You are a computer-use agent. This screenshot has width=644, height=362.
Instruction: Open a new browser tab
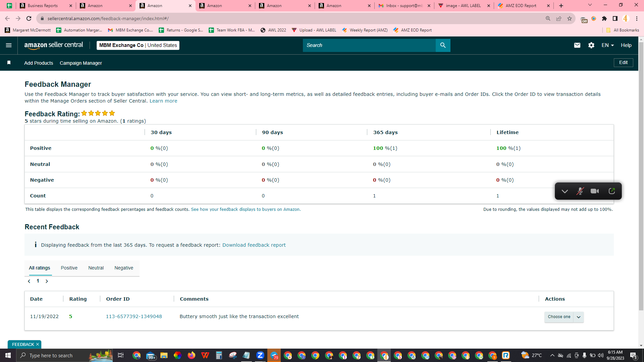tap(561, 6)
